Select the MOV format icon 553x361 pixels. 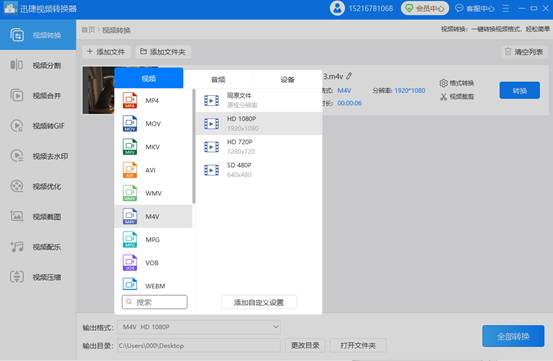(x=130, y=123)
